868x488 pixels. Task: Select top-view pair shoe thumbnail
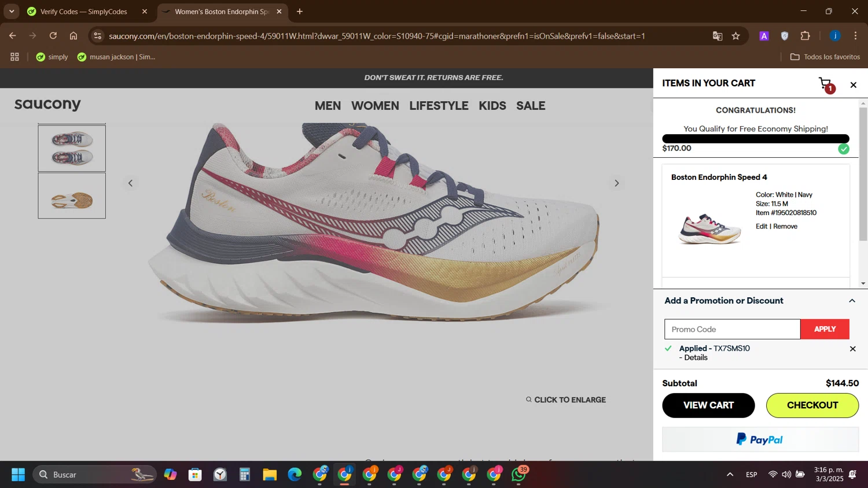point(72,149)
